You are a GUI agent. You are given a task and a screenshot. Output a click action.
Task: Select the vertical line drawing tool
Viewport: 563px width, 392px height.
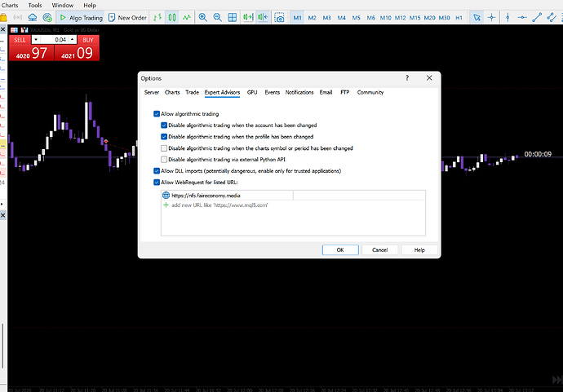click(x=508, y=17)
